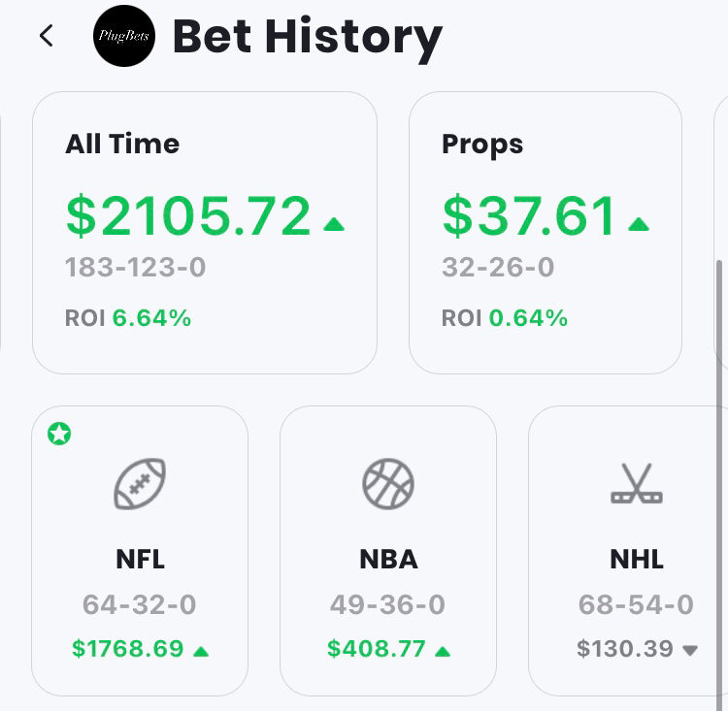Click the NBA basketball icon

pyautogui.click(x=388, y=484)
